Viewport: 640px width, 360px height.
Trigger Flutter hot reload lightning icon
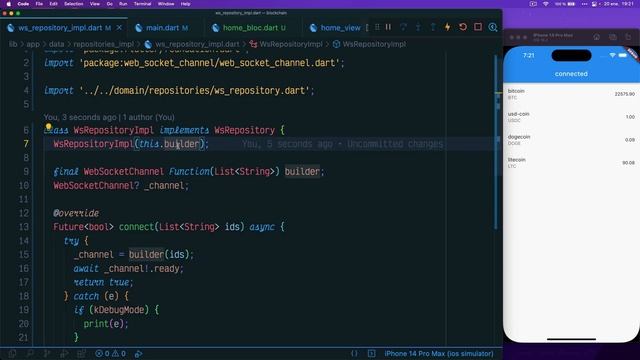pos(447,27)
